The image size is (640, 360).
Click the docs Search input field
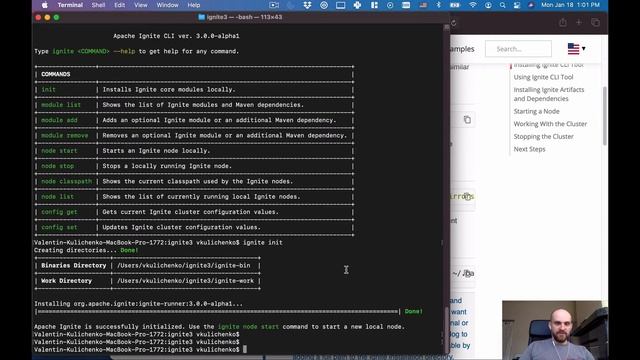coord(518,49)
